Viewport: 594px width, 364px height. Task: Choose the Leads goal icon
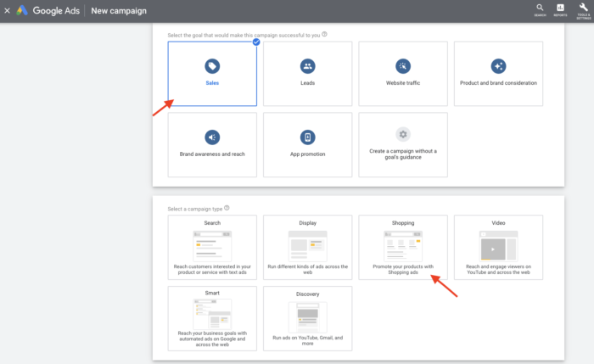click(x=307, y=66)
